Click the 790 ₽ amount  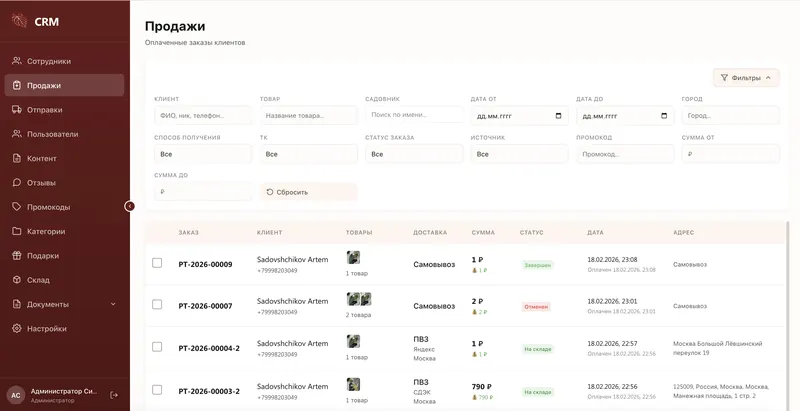[x=482, y=387]
